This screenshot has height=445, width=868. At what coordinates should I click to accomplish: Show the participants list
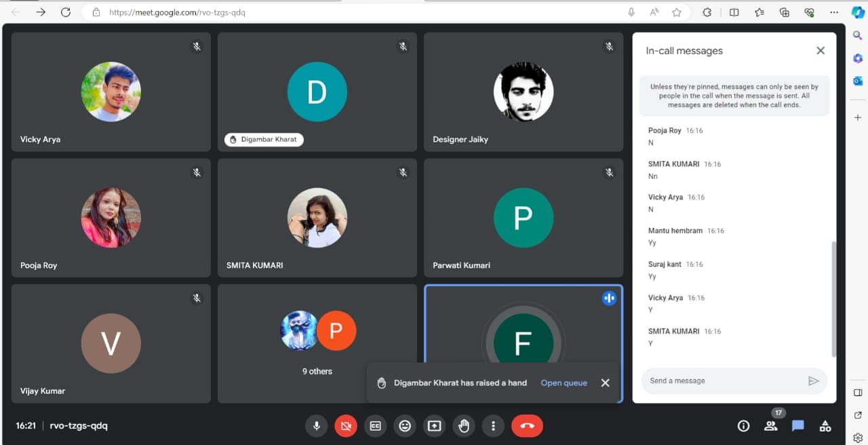click(x=770, y=426)
